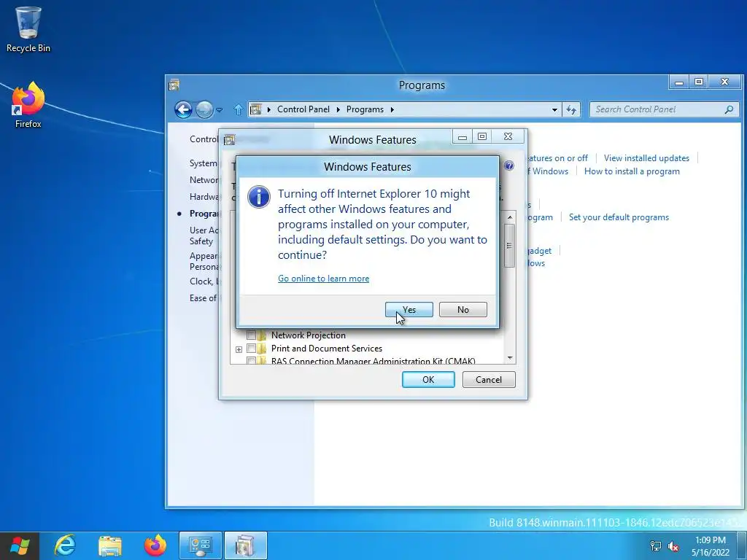Click the Refresh button beside address bar
This screenshot has width=747, height=560.
point(570,109)
